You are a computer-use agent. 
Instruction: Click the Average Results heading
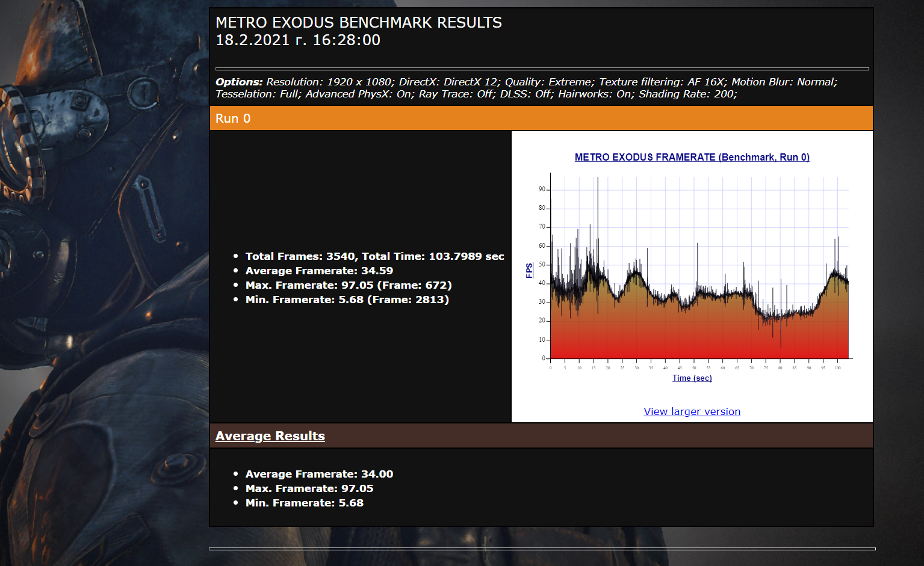point(270,436)
